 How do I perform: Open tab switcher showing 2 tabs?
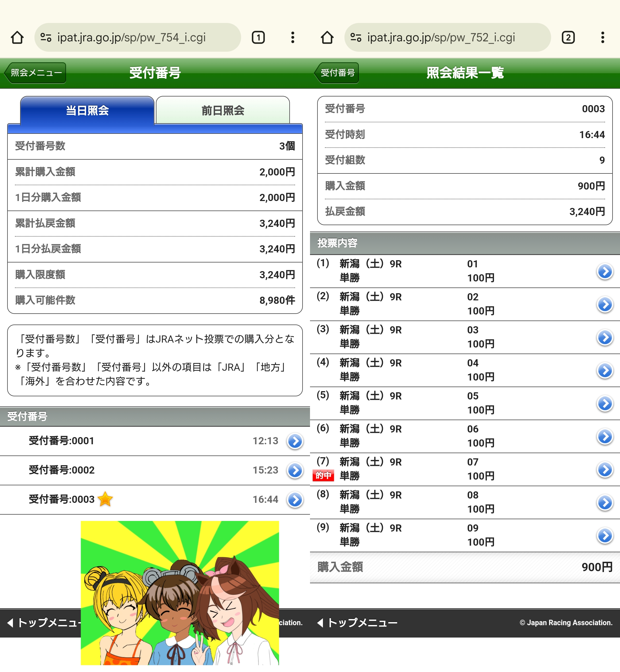568,37
